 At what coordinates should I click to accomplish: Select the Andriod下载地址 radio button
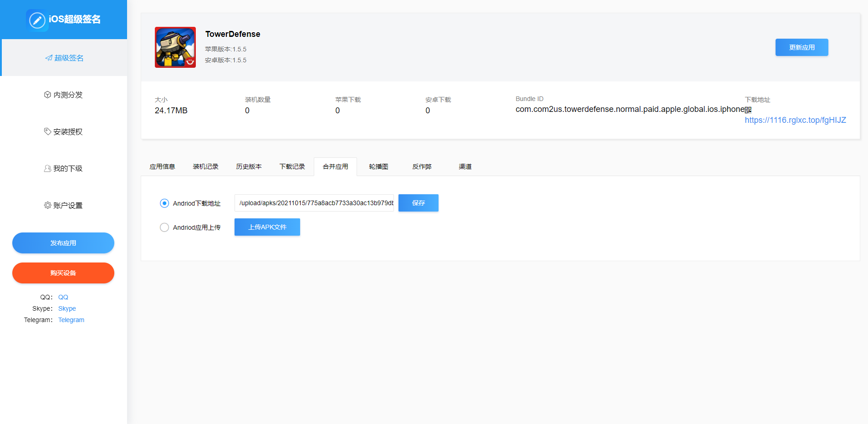(164, 203)
